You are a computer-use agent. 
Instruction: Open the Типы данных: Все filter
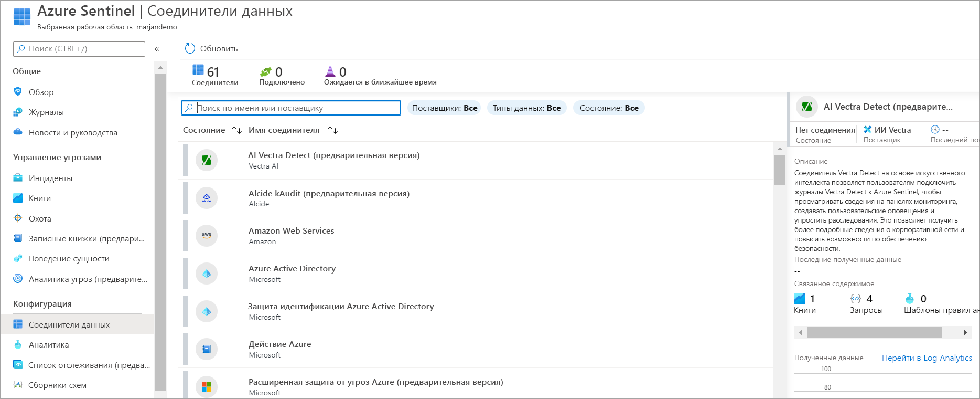526,108
